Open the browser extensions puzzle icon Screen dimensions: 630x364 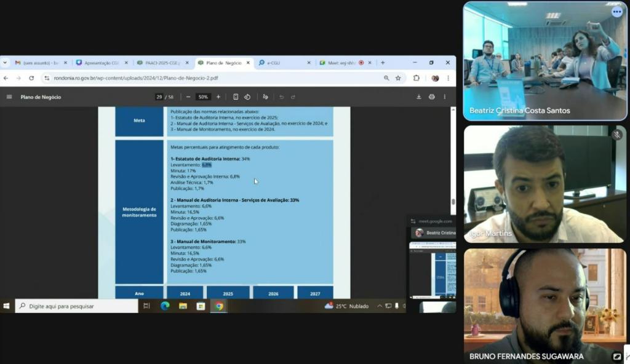point(417,78)
